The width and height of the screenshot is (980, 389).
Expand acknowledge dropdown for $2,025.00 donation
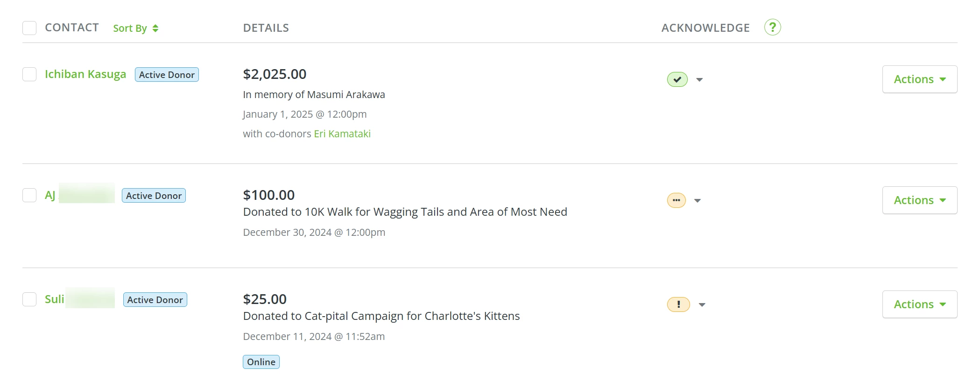click(699, 80)
